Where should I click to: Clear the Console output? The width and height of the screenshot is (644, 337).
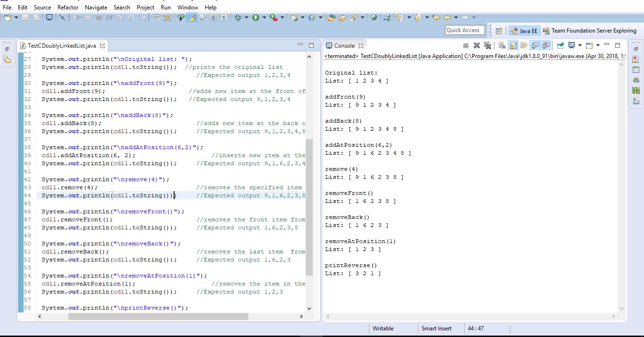tap(502, 45)
